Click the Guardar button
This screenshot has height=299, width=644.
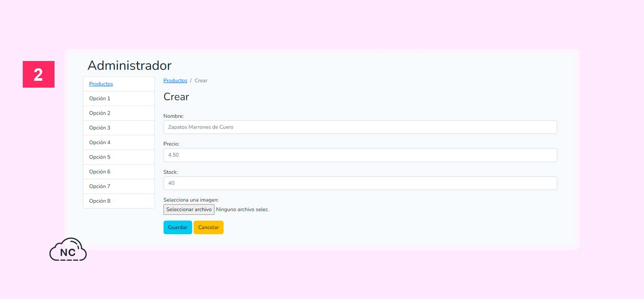pyautogui.click(x=178, y=227)
